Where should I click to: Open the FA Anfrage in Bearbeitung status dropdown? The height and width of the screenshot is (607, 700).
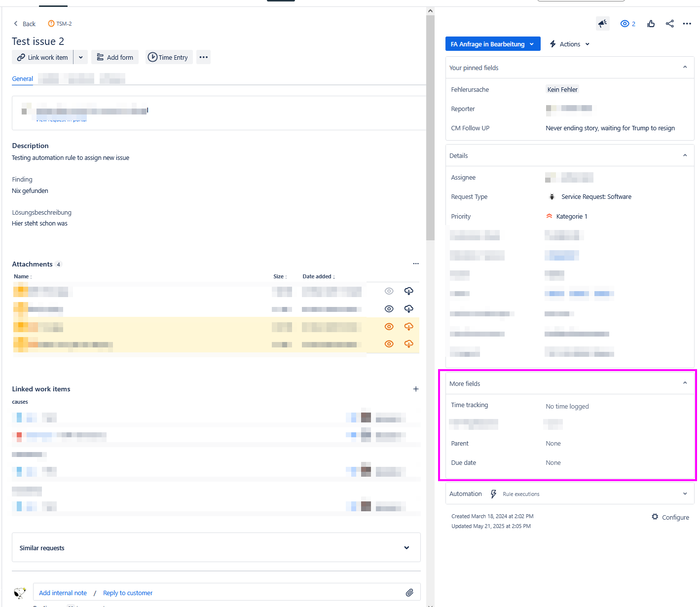[493, 44]
